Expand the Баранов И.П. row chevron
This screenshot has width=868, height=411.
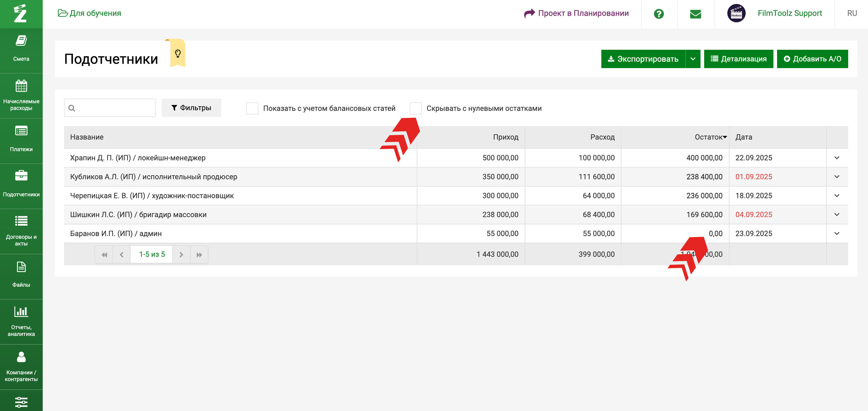pyautogui.click(x=836, y=233)
